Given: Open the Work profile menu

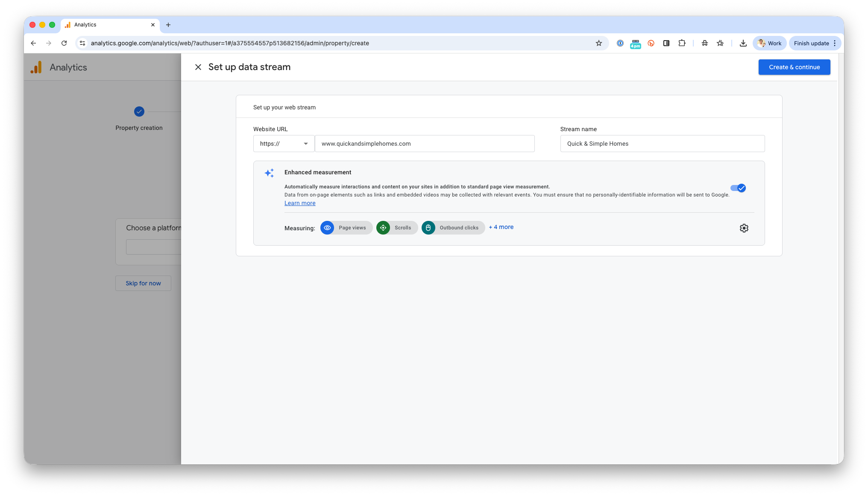Looking at the screenshot, I should click(769, 43).
